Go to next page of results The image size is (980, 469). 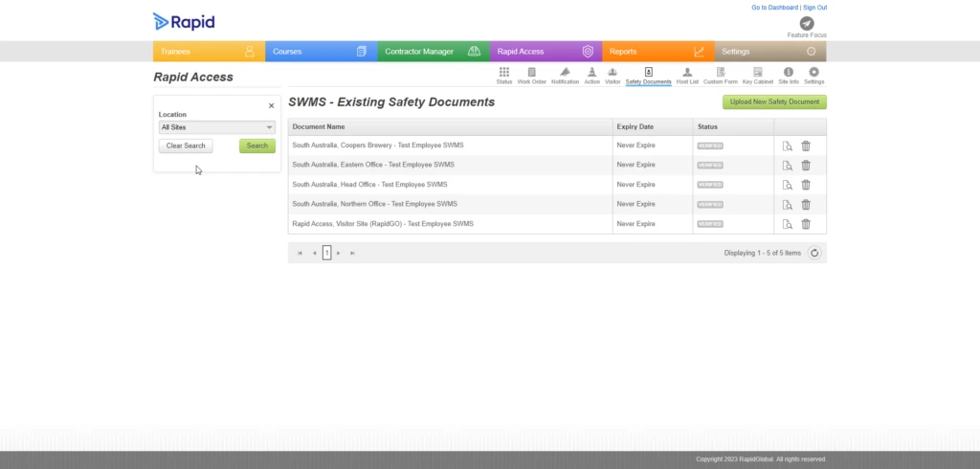coord(338,253)
